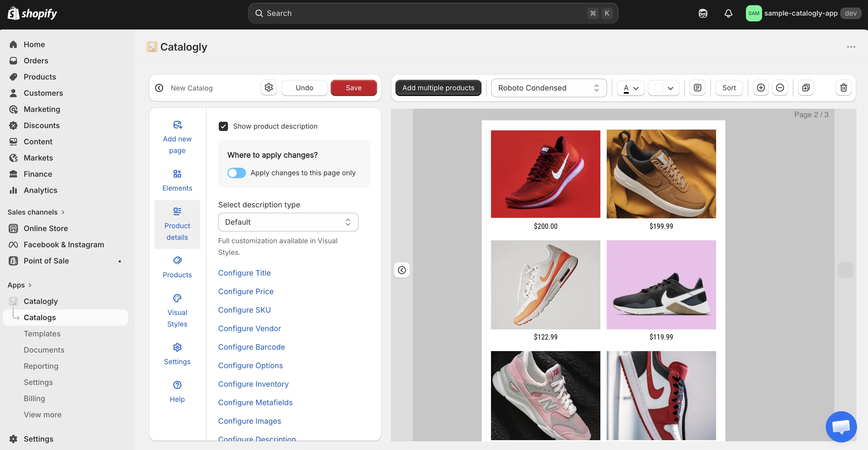Uncheck Show product description

pyautogui.click(x=223, y=126)
